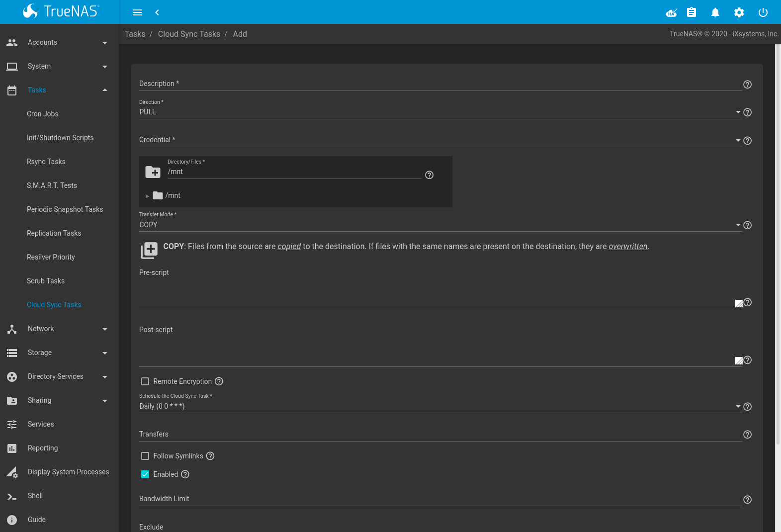The height and width of the screenshot is (532, 781).
Task: Go to Tasks breadcrumb link
Action: pos(135,34)
